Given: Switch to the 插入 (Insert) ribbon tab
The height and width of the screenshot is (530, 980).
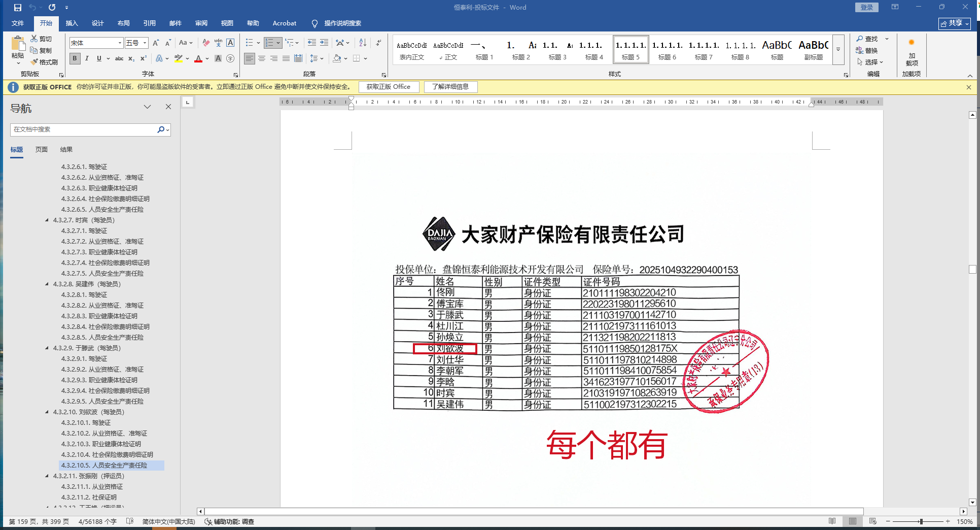Looking at the screenshot, I should click(72, 23).
